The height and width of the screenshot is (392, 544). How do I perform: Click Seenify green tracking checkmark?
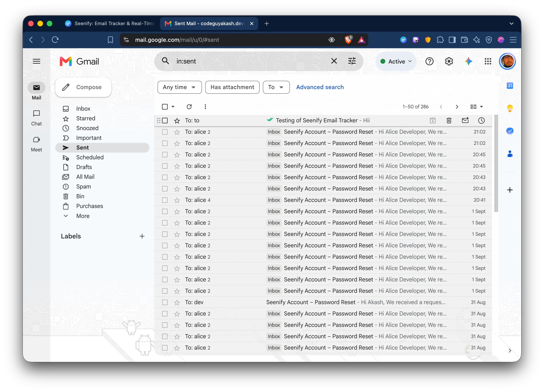point(270,120)
